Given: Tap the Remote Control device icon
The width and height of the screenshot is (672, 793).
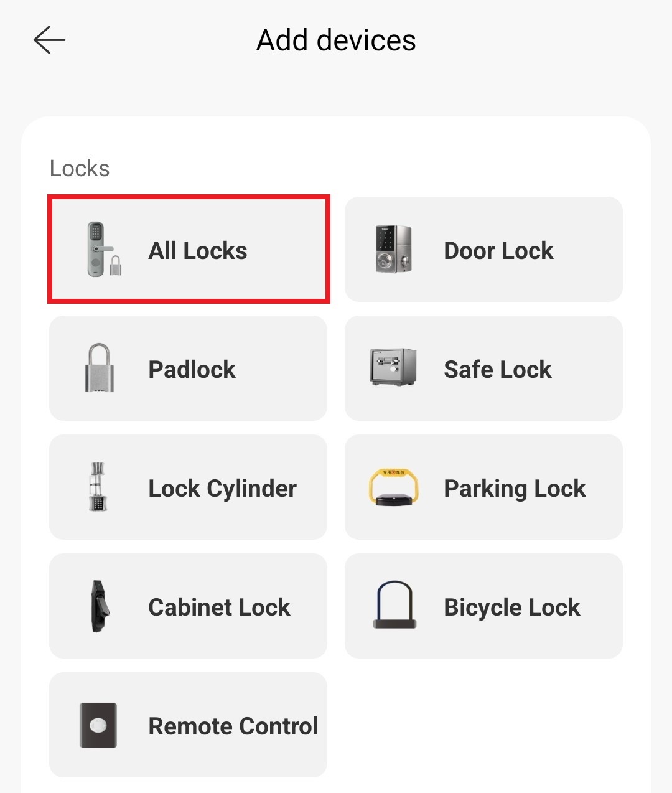Looking at the screenshot, I should tap(98, 725).
